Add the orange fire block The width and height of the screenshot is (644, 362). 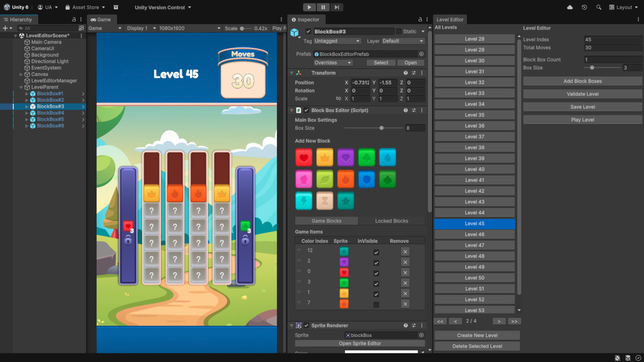pyautogui.click(x=346, y=179)
